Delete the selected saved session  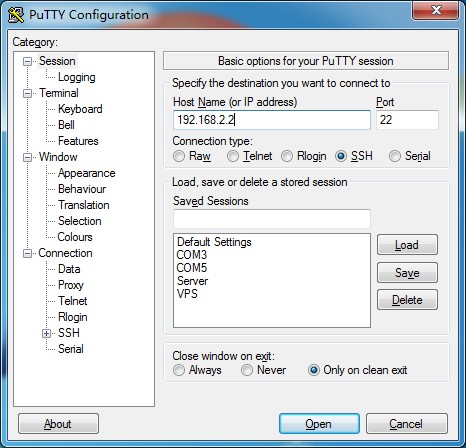pyautogui.click(x=407, y=300)
